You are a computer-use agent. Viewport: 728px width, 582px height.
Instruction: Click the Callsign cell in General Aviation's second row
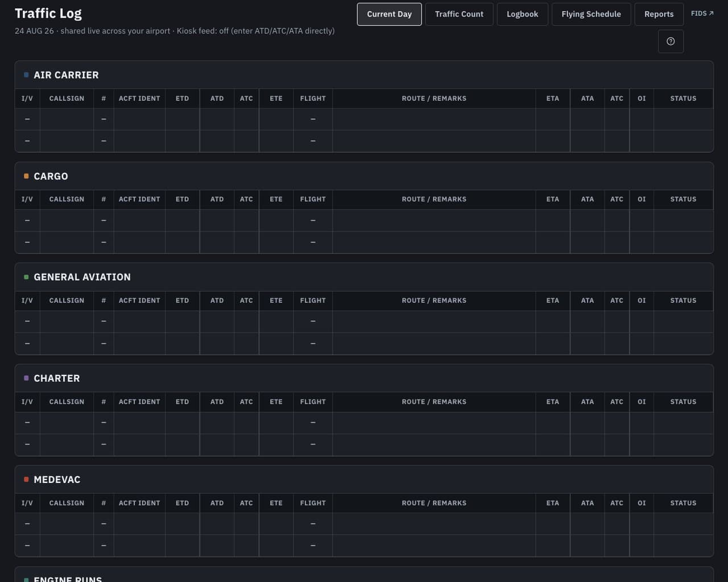tap(67, 344)
